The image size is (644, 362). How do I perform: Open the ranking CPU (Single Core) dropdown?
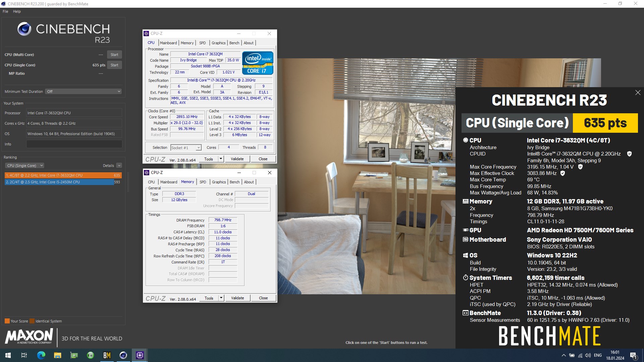[x=24, y=166]
